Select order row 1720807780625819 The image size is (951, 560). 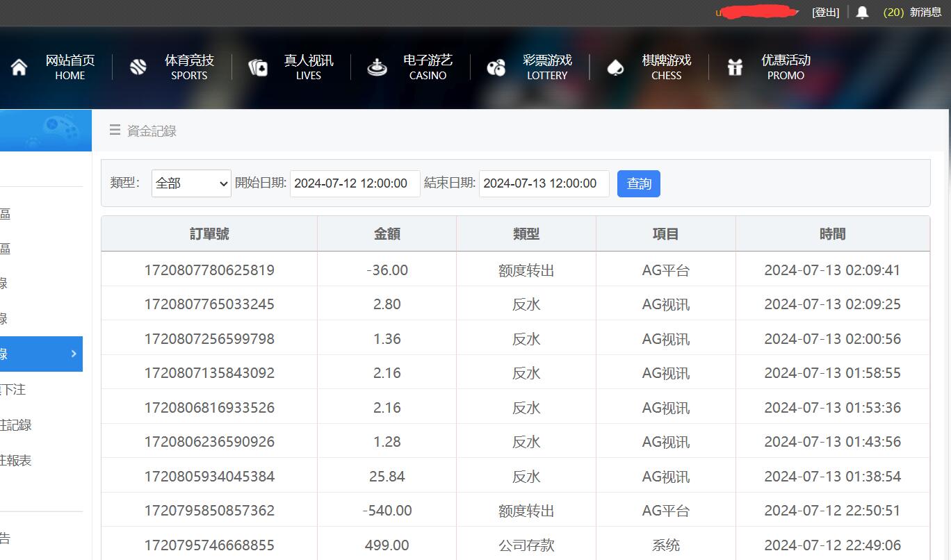(x=209, y=270)
